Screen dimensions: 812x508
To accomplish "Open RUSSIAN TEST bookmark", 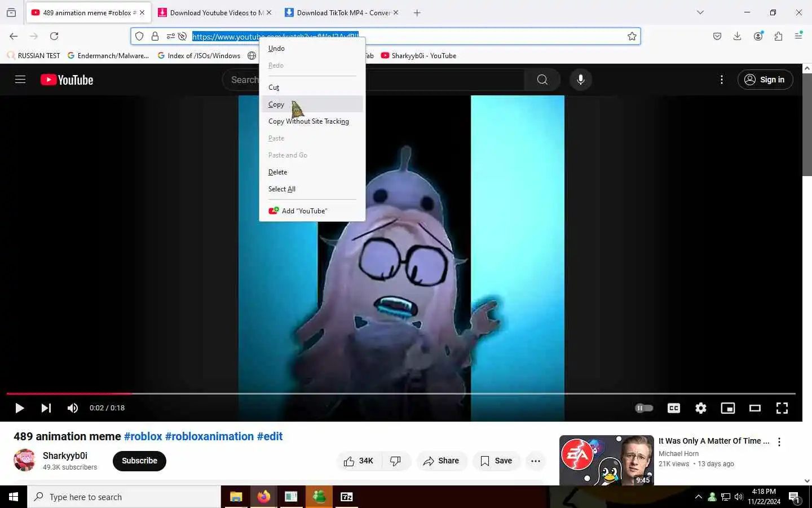I will click(34, 56).
